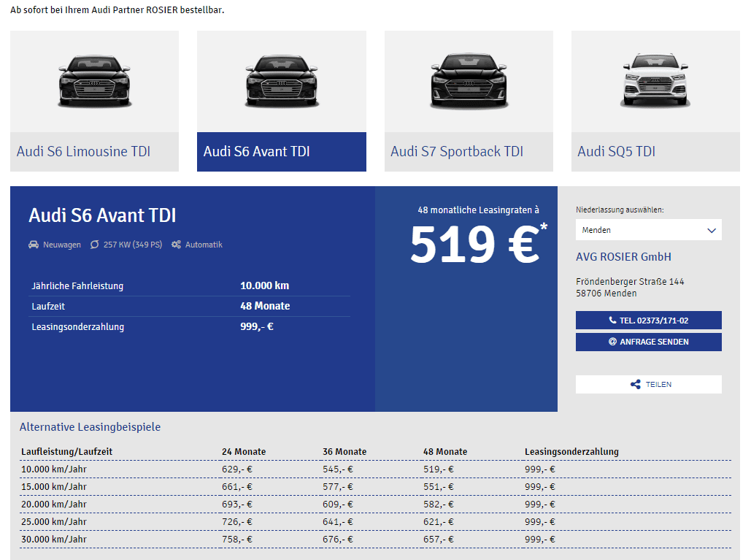The image size is (751, 560).
Task: Click '48 monatliche Leasingraten à' text
Action: tap(478, 210)
